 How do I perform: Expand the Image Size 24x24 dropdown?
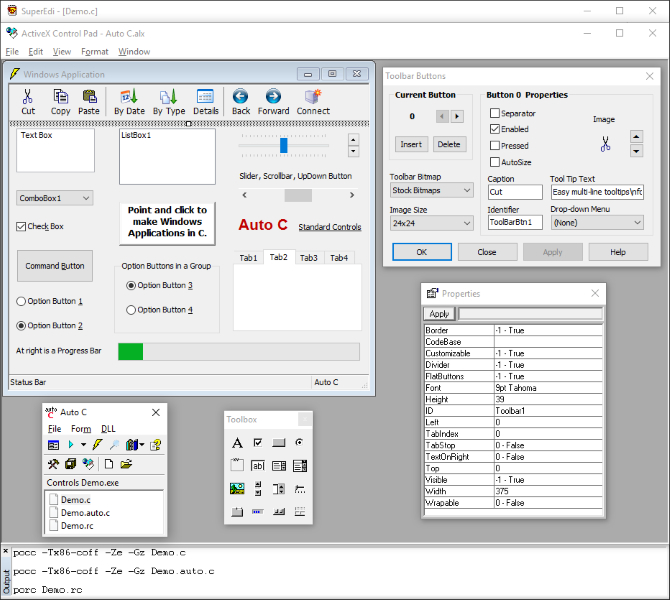(x=431, y=223)
